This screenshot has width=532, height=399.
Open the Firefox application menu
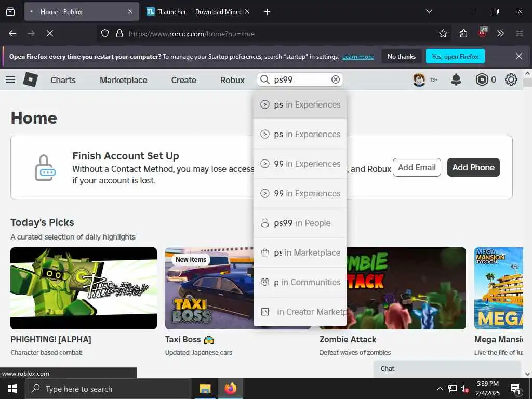click(519, 33)
